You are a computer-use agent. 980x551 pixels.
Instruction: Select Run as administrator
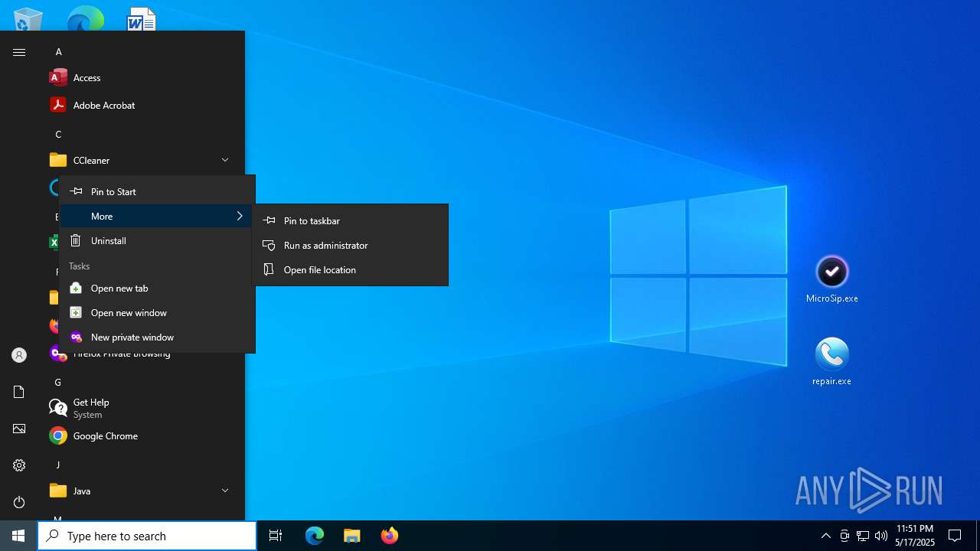350,245
